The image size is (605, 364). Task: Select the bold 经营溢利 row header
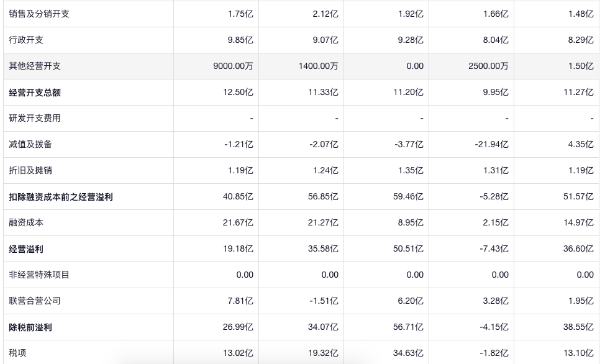click(x=26, y=249)
